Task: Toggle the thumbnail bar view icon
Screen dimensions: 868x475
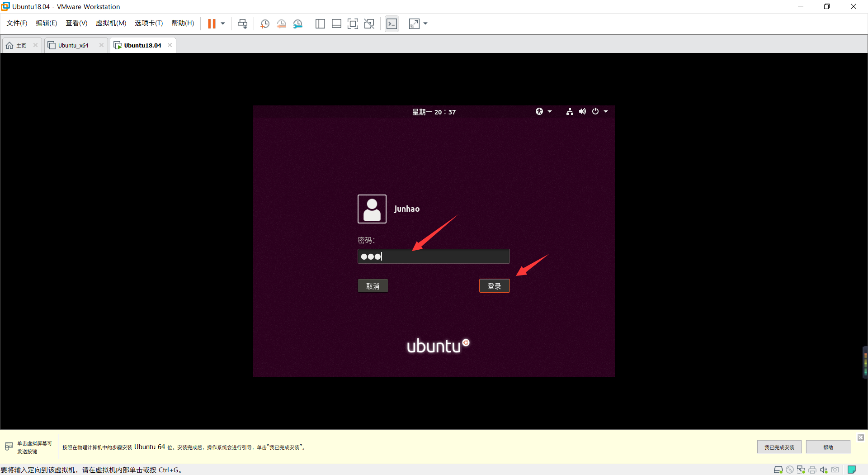Action: coord(336,24)
